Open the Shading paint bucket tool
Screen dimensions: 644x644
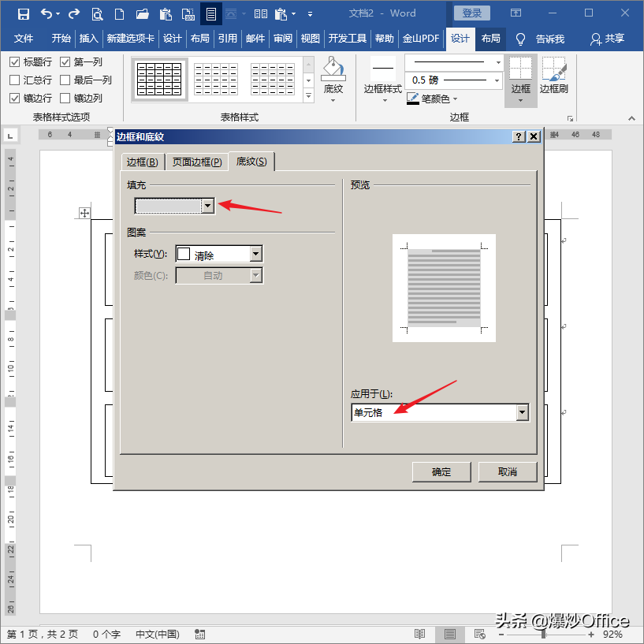click(333, 69)
